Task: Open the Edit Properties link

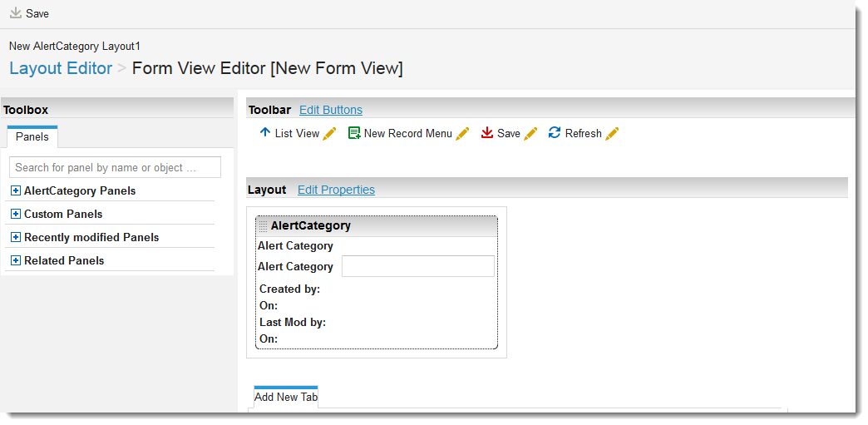Action: pos(336,190)
